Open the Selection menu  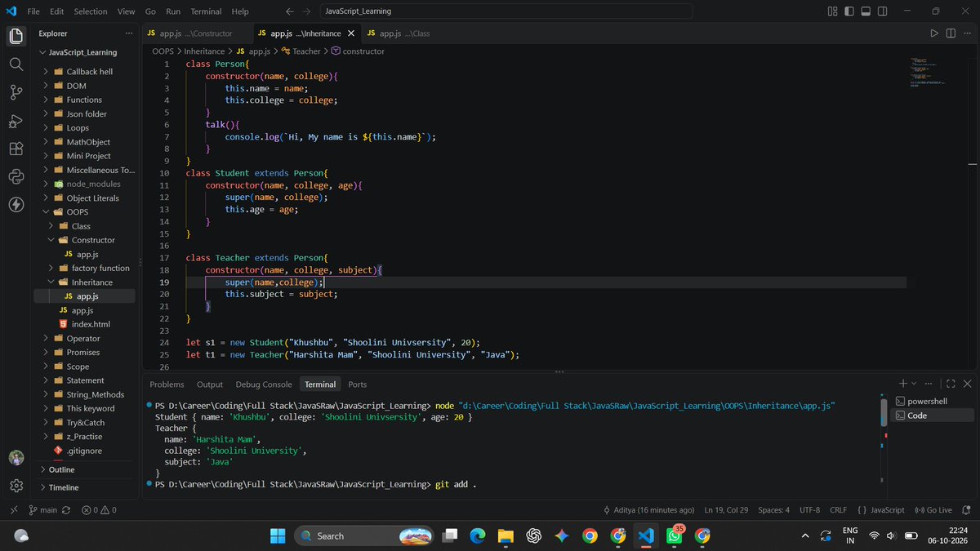click(90, 11)
